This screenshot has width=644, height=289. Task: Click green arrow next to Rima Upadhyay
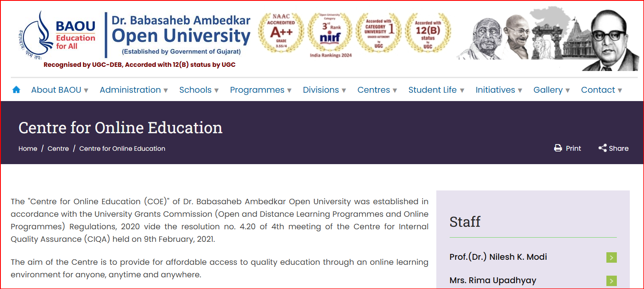pos(611,281)
